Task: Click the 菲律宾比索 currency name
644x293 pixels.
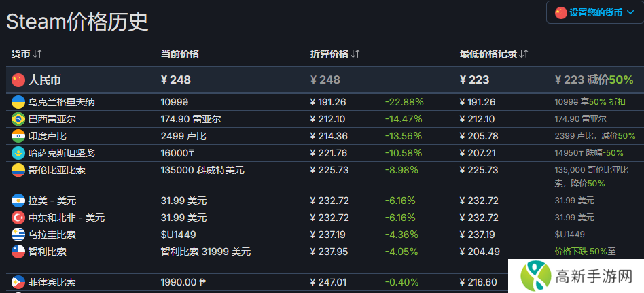Action: click(52, 282)
